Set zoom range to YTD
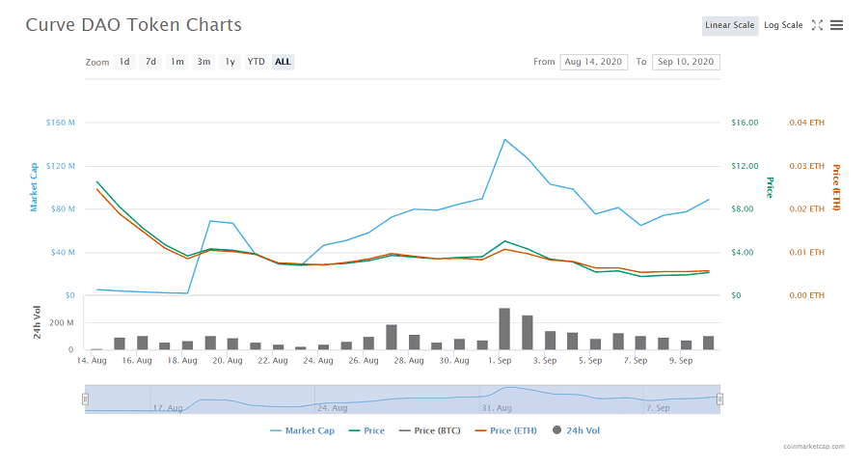 tap(256, 62)
